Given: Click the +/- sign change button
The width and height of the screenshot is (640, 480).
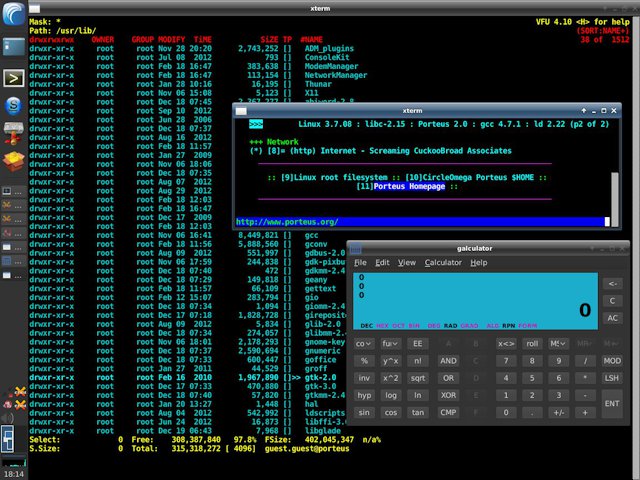Looking at the screenshot, I should click(558, 412).
